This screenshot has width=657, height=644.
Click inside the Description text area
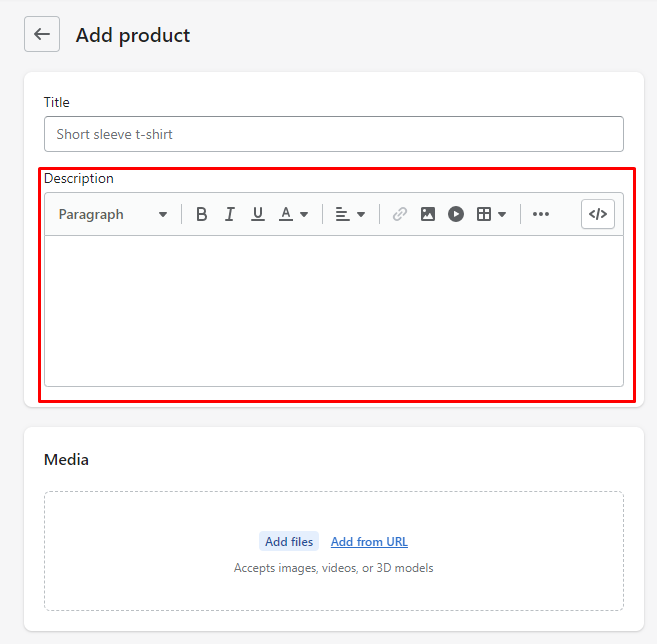[334, 311]
